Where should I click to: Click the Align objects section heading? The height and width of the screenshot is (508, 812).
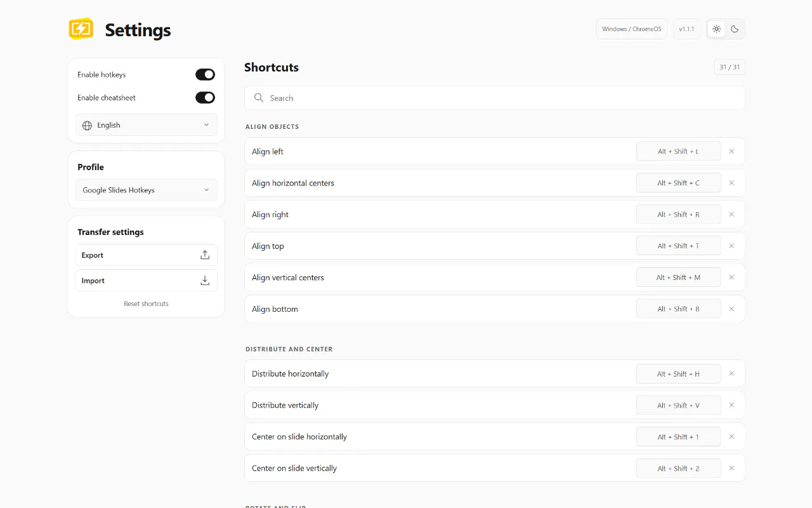272,127
